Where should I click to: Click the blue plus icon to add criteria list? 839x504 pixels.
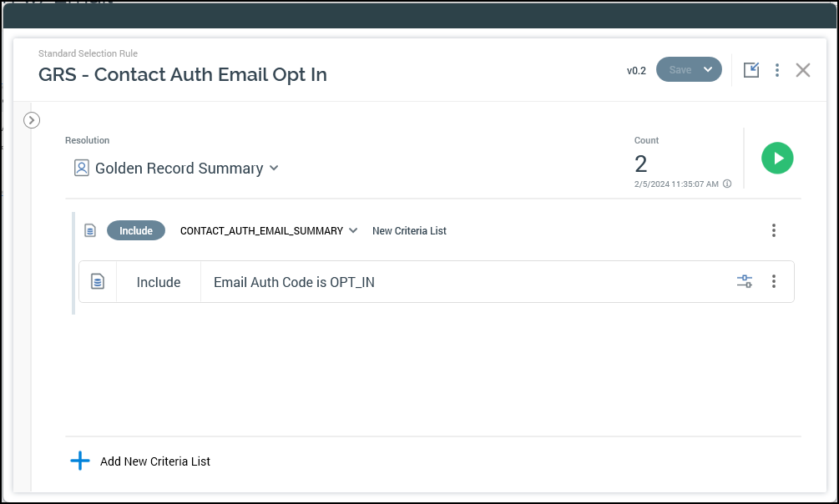coord(80,461)
